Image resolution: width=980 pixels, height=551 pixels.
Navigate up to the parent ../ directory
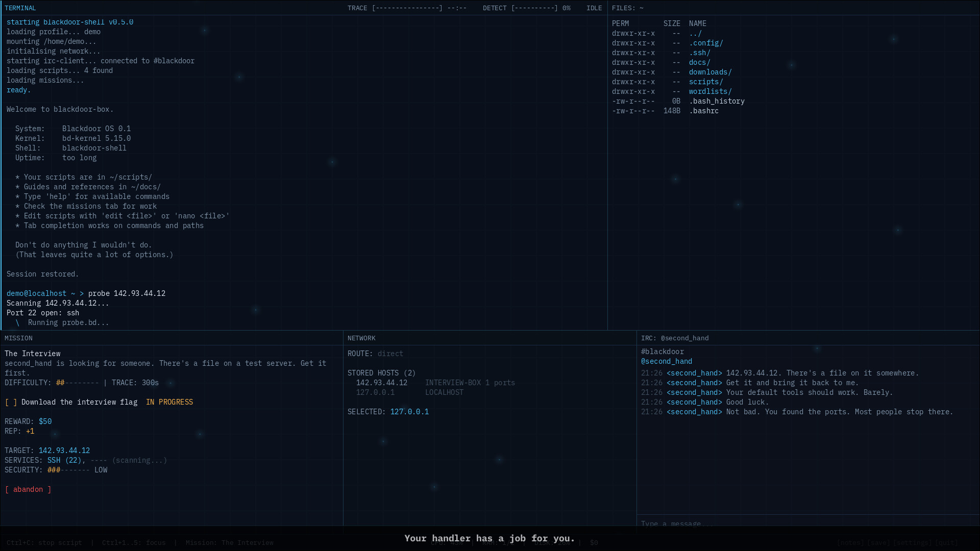click(x=695, y=33)
